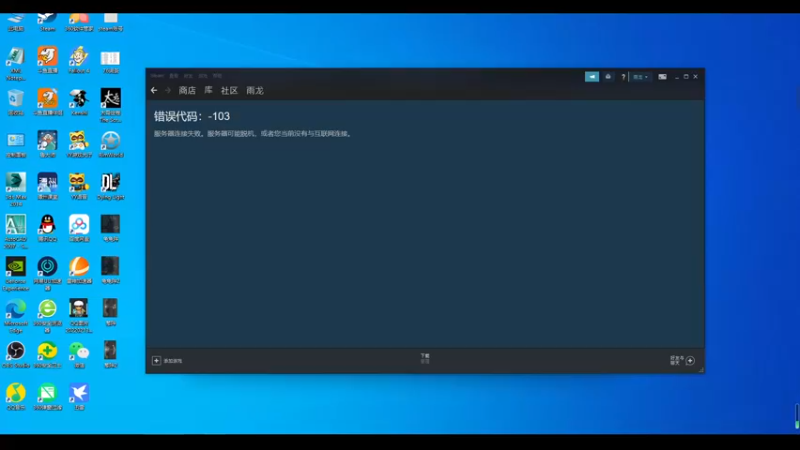Select the 斗鱼直播 desktop shortcut
The image size is (800, 450).
coord(47,60)
